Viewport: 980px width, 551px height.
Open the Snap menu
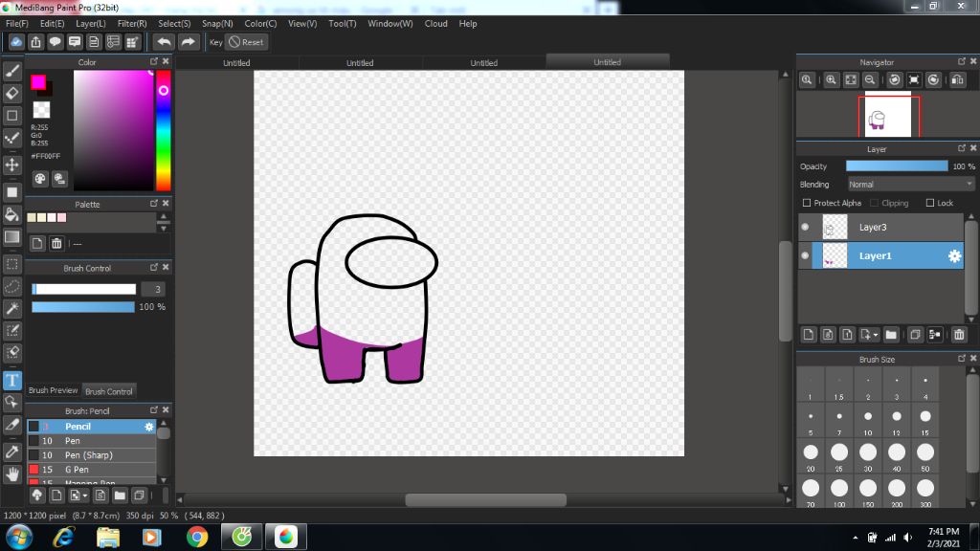point(217,24)
